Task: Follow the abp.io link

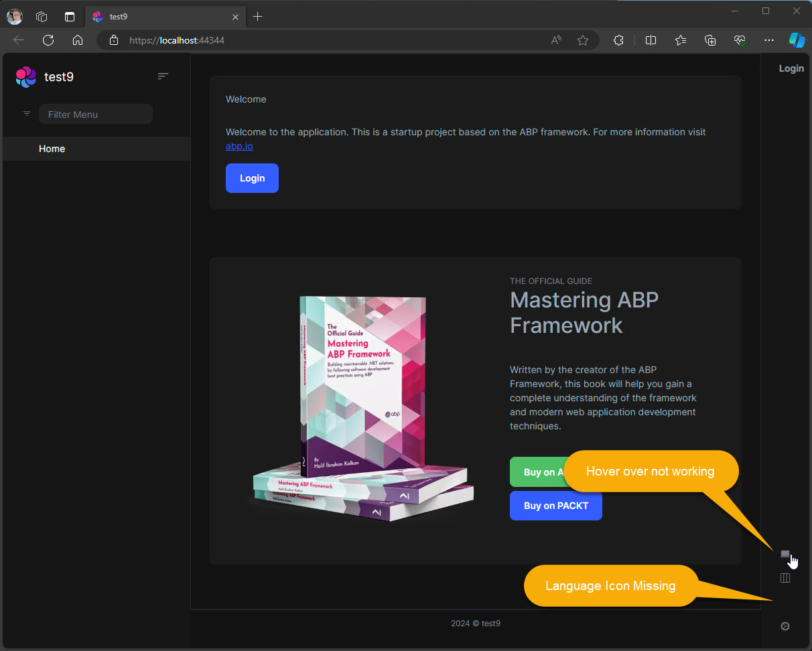Action: pos(239,146)
